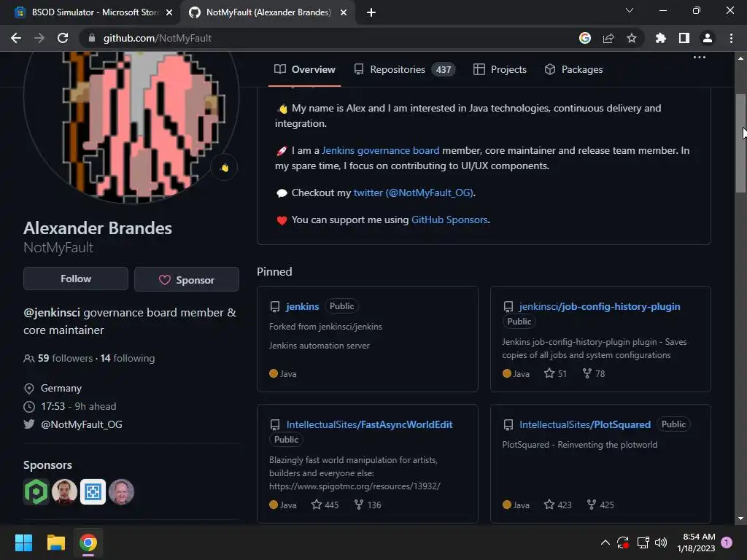The height and width of the screenshot is (560, 747).
Task: View 425 forks of PlotSquared
Action: [x=600, y=505]
